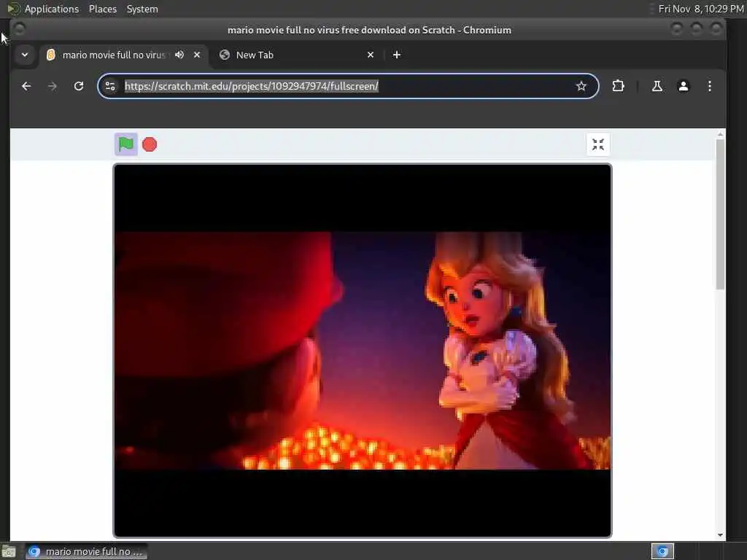Click the scrollbar down arrow
The width and height of the screenshot is (747, 560).
[720, 535]
